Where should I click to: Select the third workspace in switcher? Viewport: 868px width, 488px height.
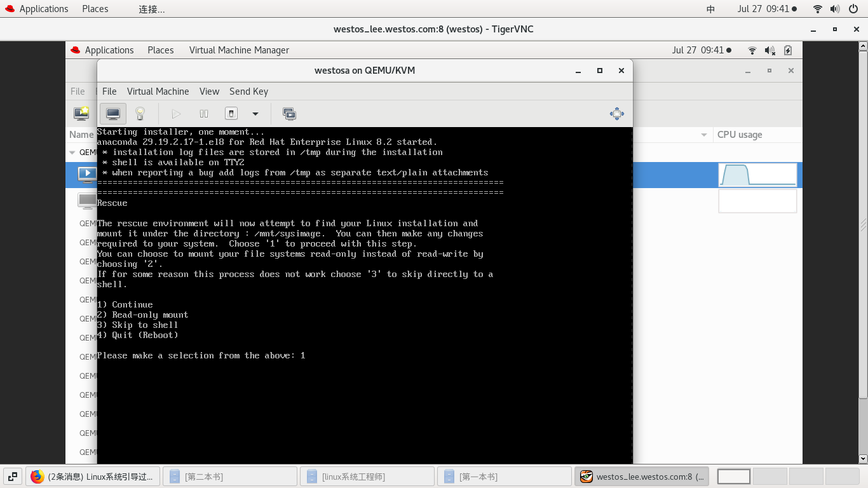click(x=806, y=477)
